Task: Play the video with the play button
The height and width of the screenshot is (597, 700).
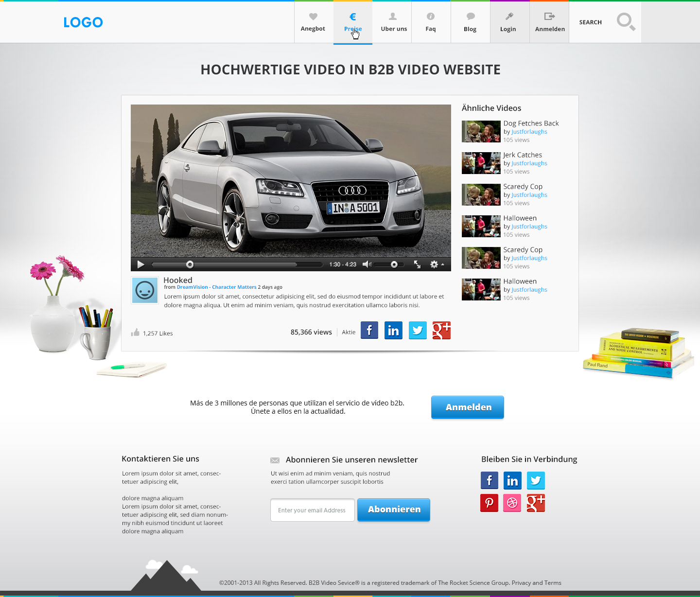Action: (x=141, y=264)
